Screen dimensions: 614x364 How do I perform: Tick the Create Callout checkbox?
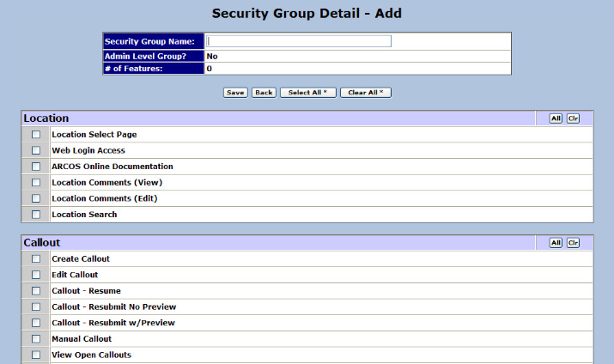tap(36, 259)
